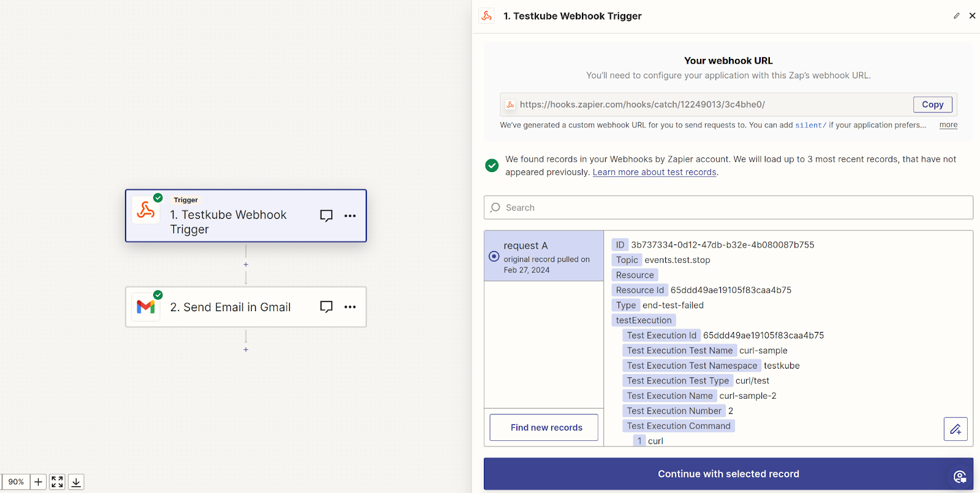980x493 pixels.
Task: Click the fit to view icon
Action: click(x=57, y=482)
